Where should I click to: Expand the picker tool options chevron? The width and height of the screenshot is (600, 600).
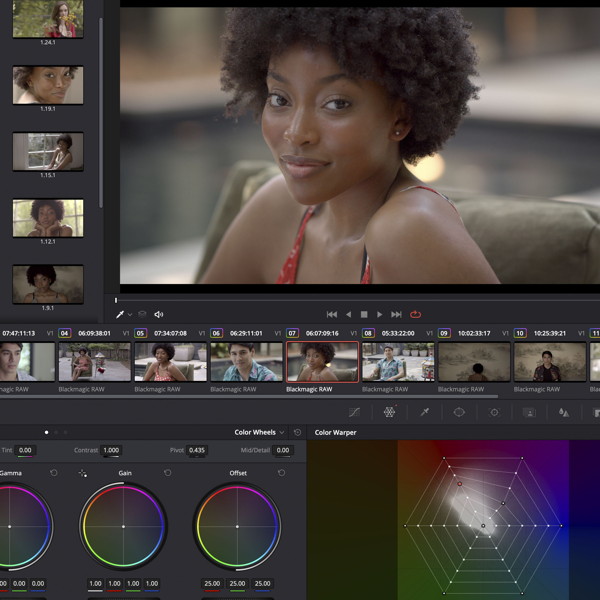[130, 315]
